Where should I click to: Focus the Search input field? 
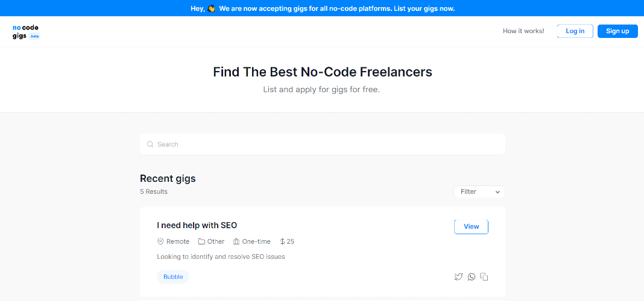[323, 144]
